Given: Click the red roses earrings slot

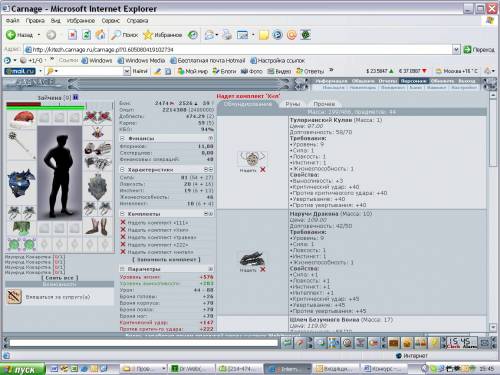Looking at the screenshot, I should coord(98,117).
